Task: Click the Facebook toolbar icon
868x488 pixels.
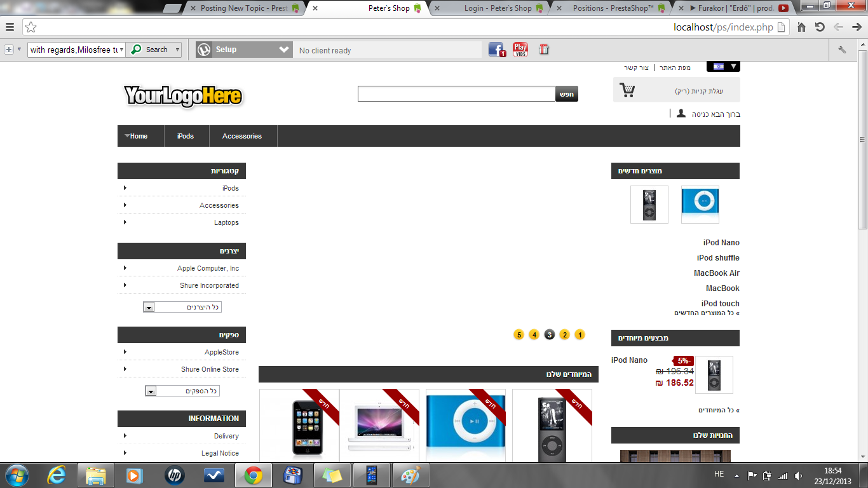Action: [x=497, y=50]
